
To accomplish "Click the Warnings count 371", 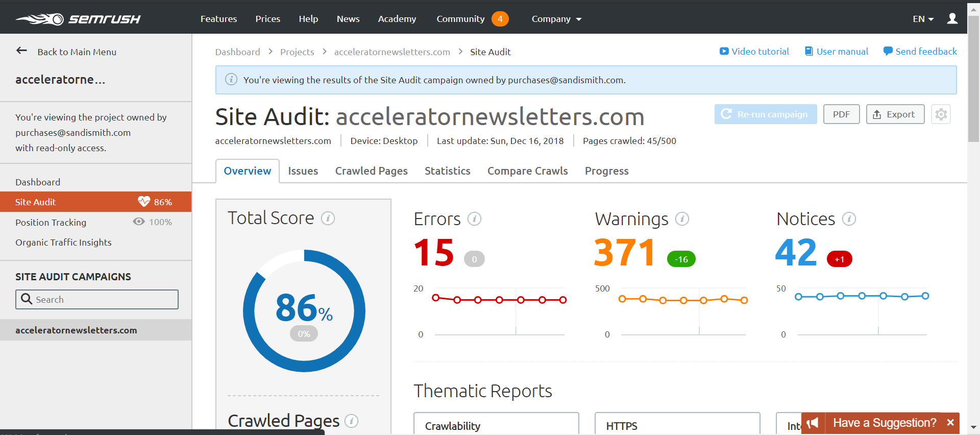I will 625,252.
